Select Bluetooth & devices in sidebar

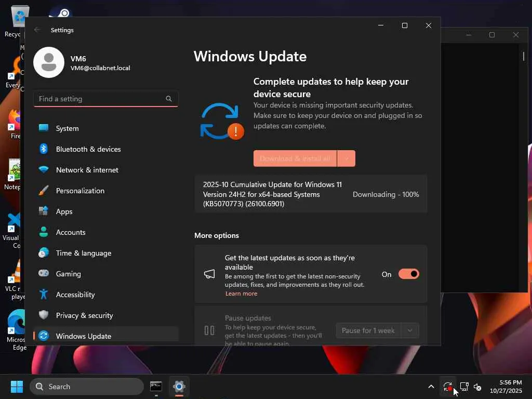(x=106, y=149)
